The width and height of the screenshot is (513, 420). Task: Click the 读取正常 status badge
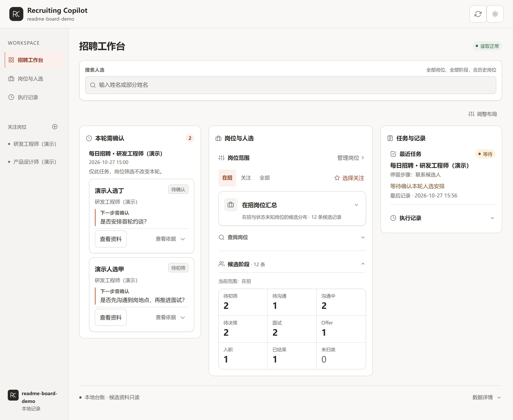(x=487, y=46)
